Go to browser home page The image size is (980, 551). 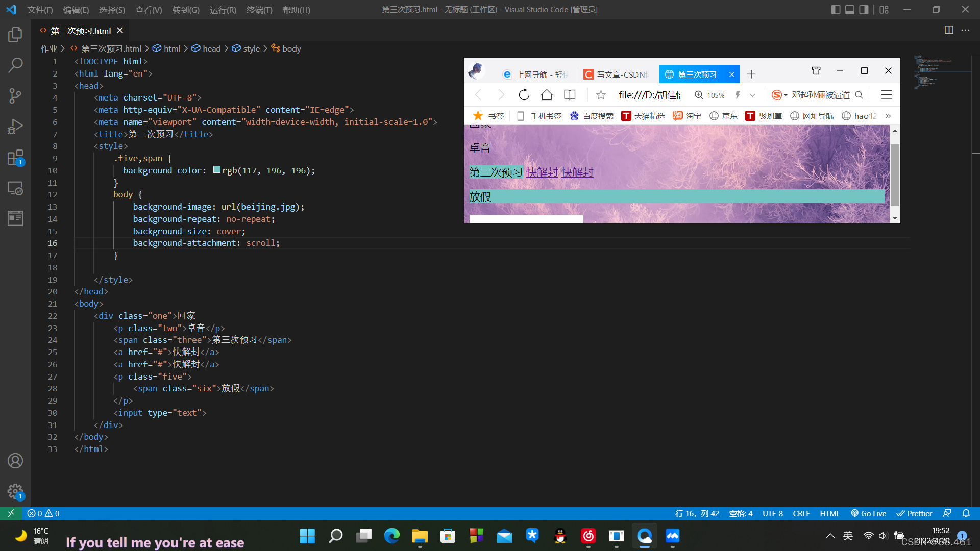(x=547, y=95)
